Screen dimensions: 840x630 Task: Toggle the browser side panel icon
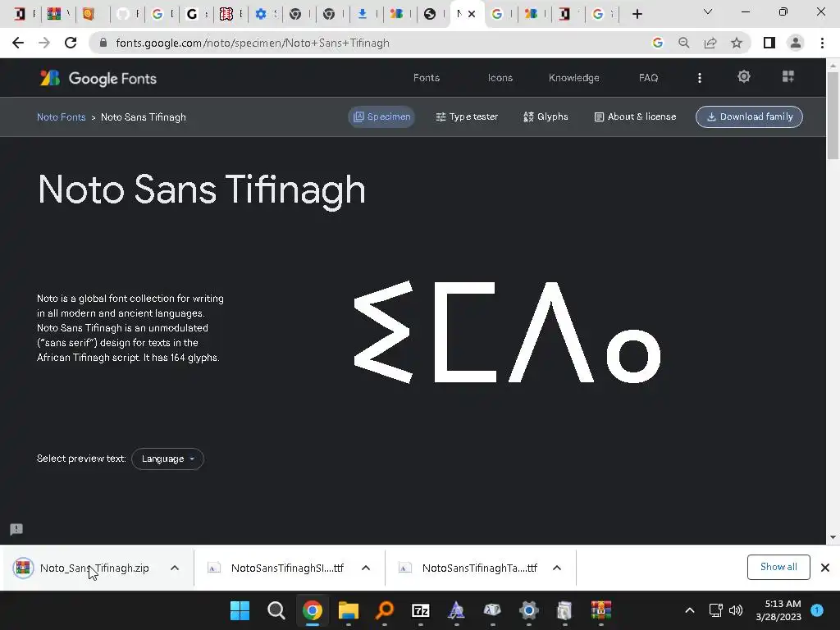tap(769, 43)
